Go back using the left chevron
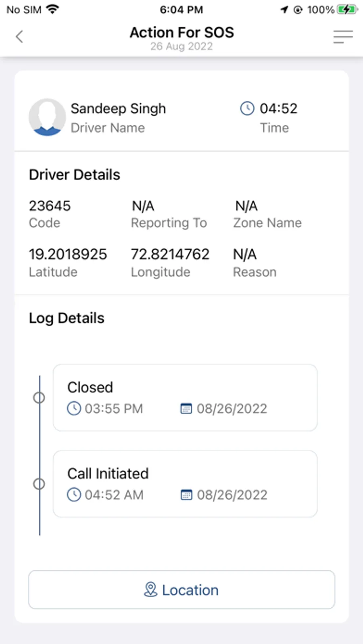The image size is (363, 644). click(x=19, y=37)
